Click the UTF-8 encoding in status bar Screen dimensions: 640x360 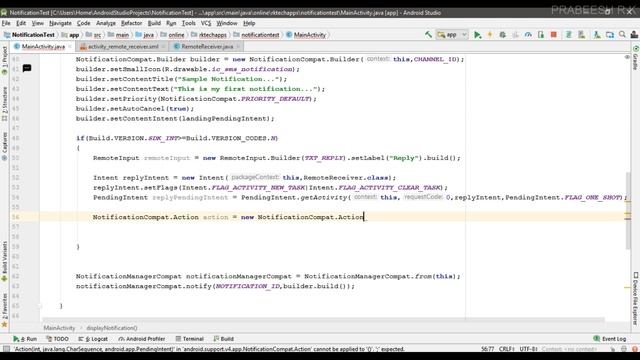[x=529, y=349]
